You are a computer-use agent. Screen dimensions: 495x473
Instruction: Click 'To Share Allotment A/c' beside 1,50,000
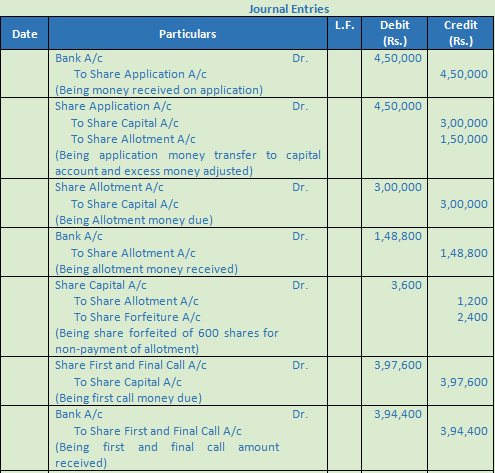[x=133, y=139]
